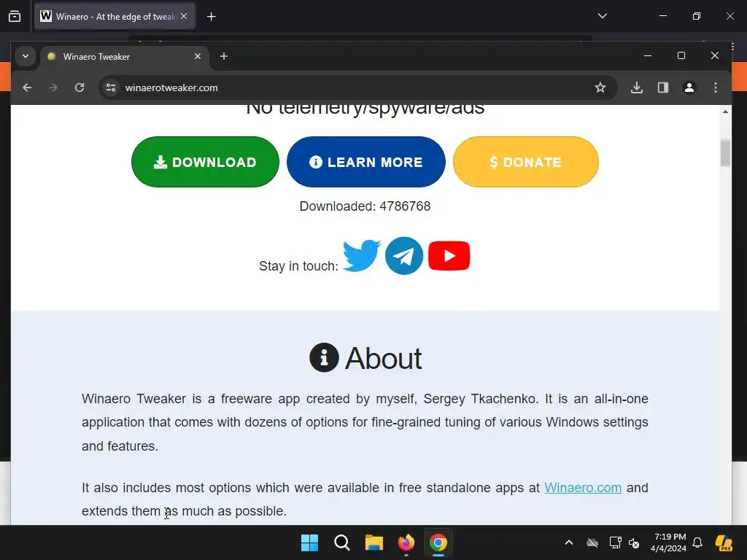Open the Twitter link icon
This screenshot has width=747, height=560.
[362, 256]
